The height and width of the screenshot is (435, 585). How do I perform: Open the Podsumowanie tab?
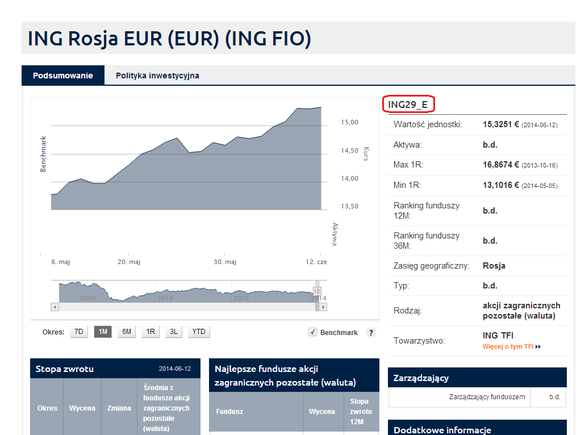pos(63,75)
